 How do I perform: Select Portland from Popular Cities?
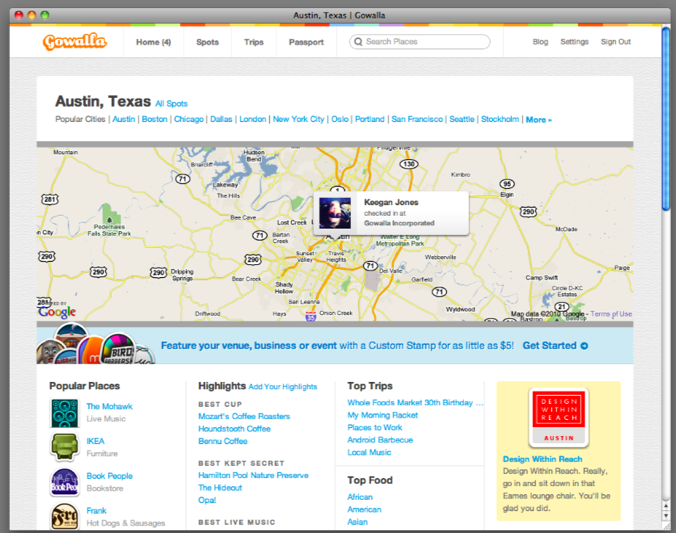[369, 119]
